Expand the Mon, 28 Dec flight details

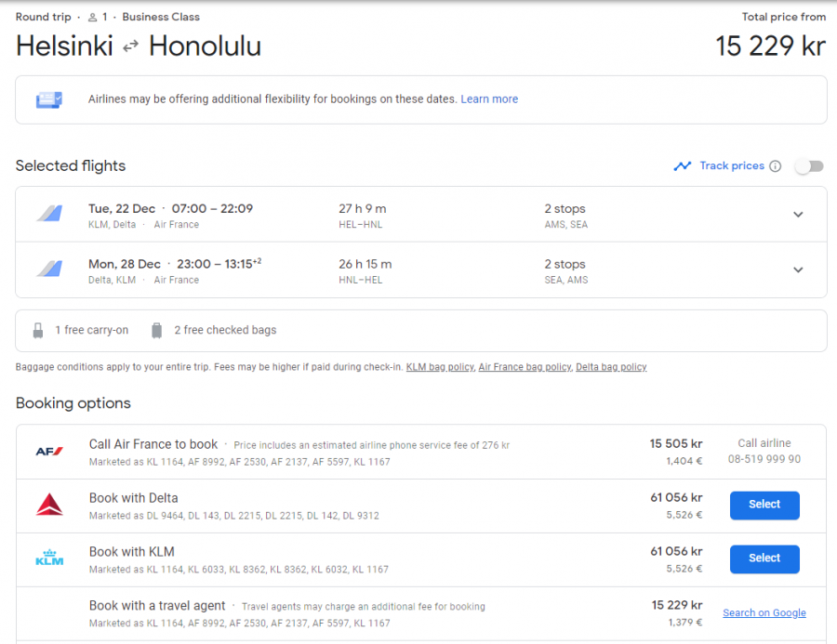point(798,270)
